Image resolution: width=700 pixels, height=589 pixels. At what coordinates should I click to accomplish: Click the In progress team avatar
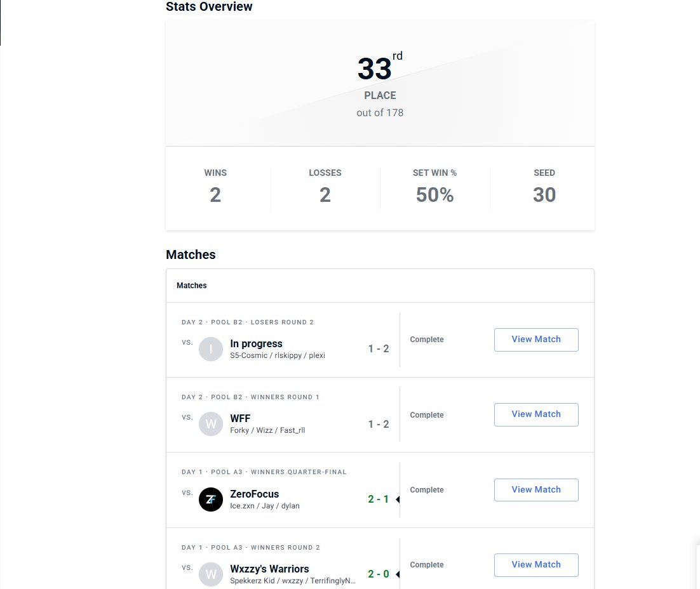(x=211, y=349)
